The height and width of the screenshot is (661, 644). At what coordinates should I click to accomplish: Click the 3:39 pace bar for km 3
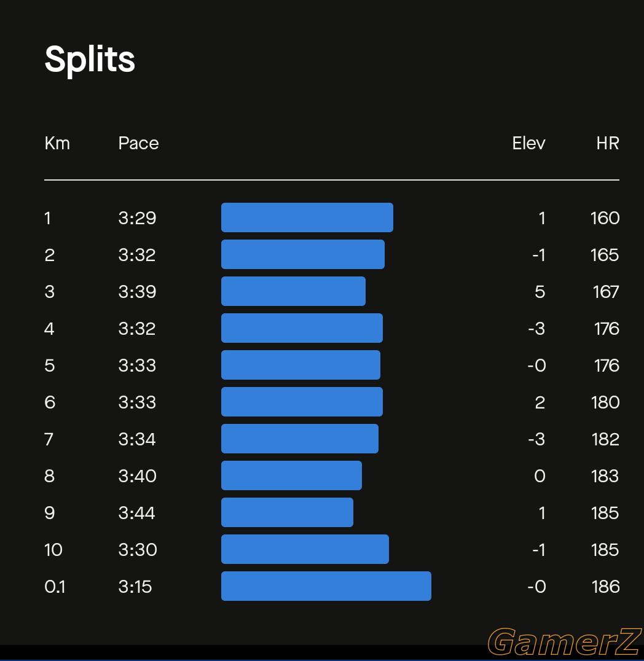coord(293,291)
